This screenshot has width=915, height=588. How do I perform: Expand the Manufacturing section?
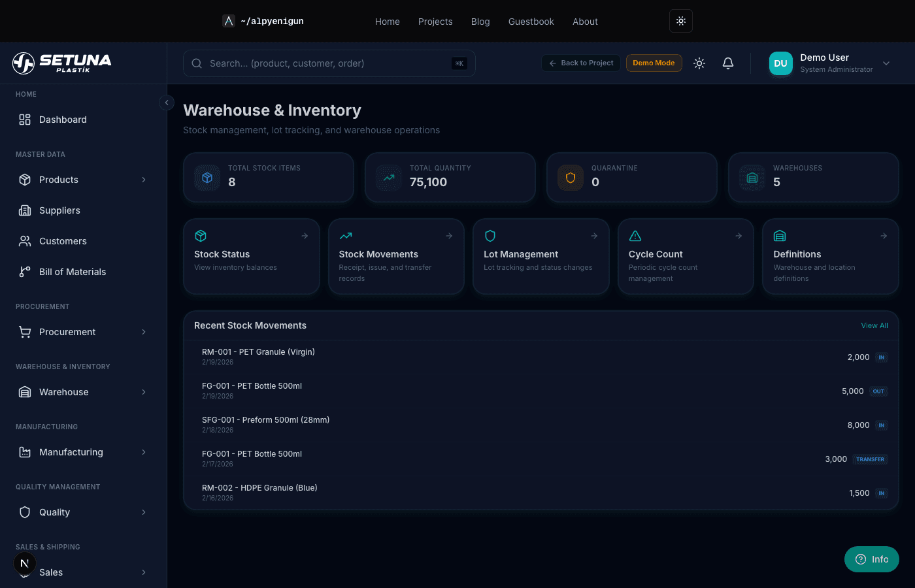pos(144,452)
